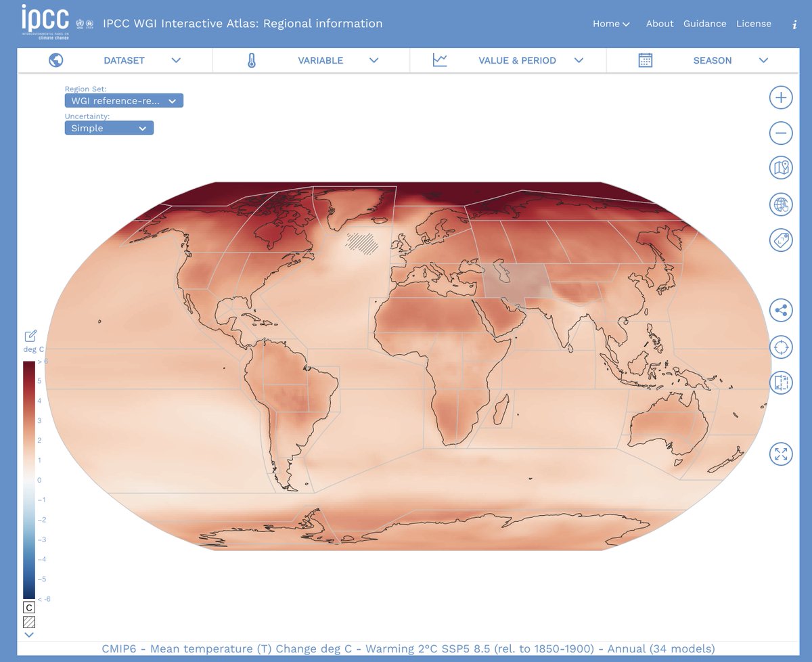Expand the Variable menu chevron
The height and width of the screenshot is (662, 812).
[374, 60]
